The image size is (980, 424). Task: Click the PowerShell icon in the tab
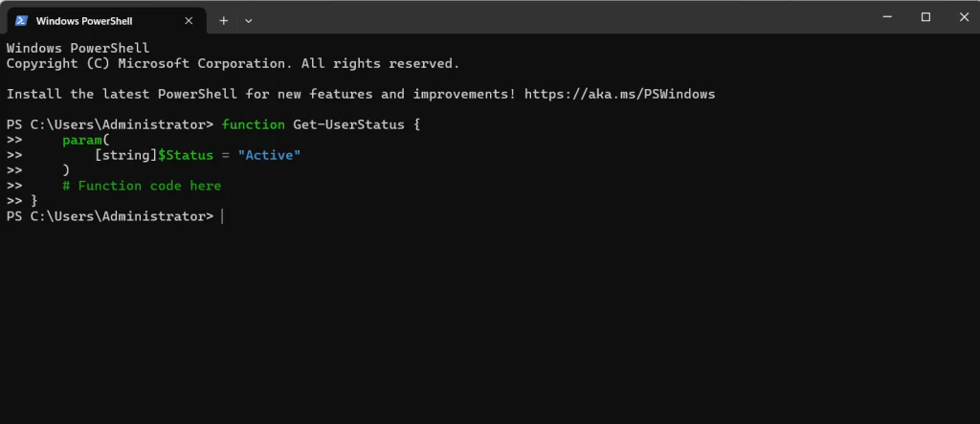point(20,20)
